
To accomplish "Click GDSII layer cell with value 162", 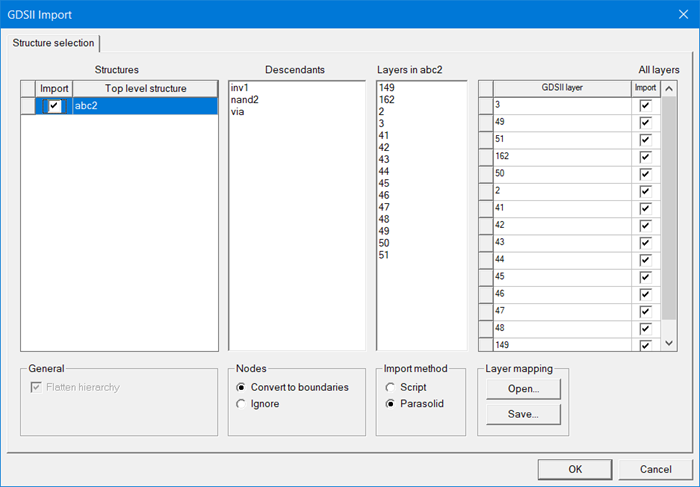I will pos(562,157).
